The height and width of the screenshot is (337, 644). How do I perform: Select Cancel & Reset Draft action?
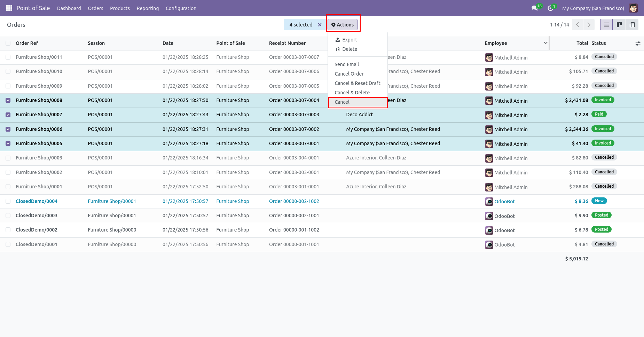point(358,83)
